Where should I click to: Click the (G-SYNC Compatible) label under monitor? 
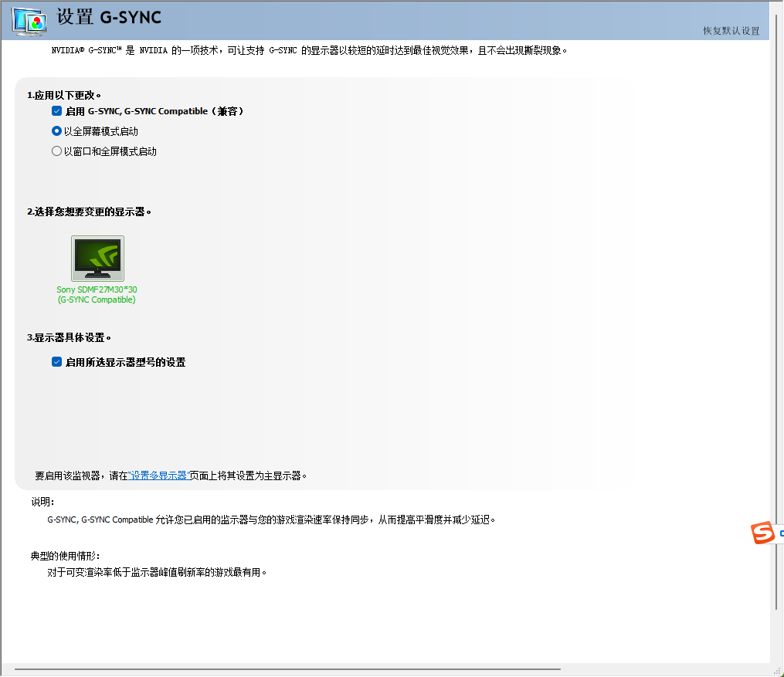pyautogui.click(x=97, y=300)
